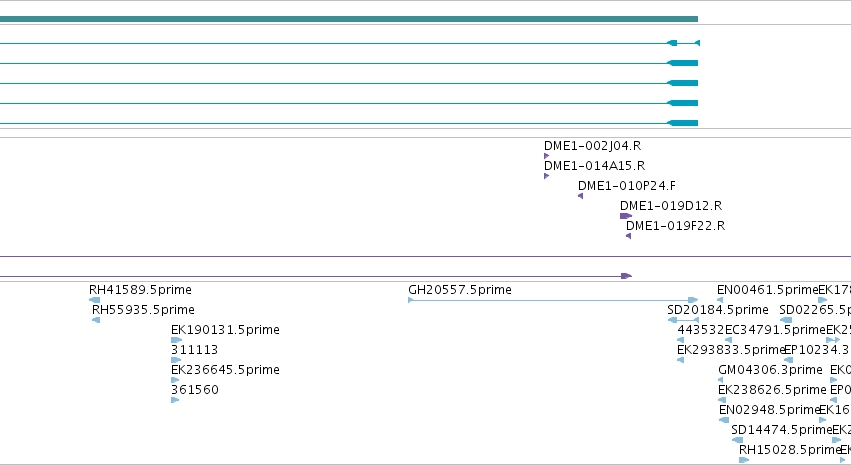Select transcript with split terminal exon
The height and width of the screenshot is (465, 851).
pyautogui.click(x=350, y=43)
